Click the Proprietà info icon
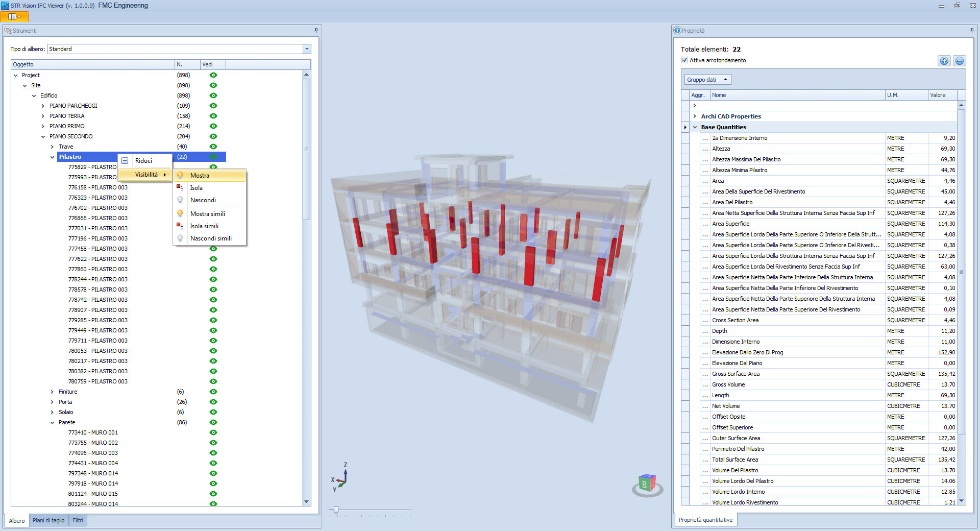The height and width of the screenshot is (531, 980). (x=677, y=31)
